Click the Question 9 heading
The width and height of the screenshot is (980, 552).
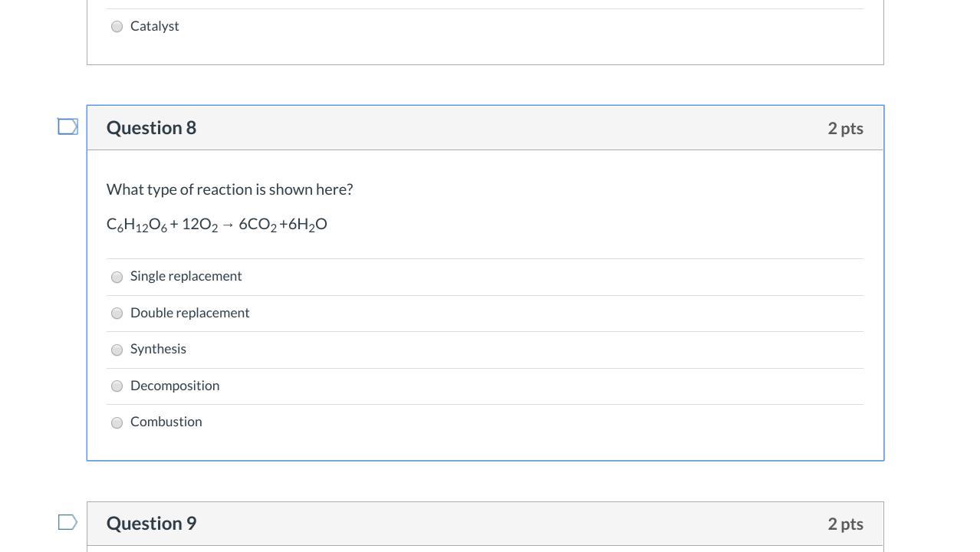pos(151,524)
